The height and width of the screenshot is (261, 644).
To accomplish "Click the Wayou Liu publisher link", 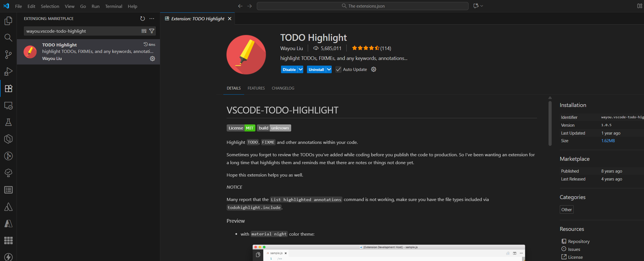I will tap(291, 48).
